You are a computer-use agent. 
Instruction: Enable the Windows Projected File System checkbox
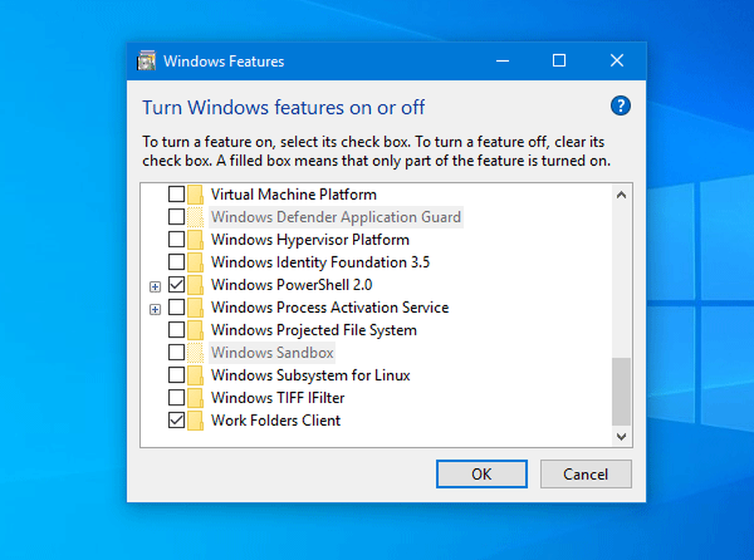point(176,330)
